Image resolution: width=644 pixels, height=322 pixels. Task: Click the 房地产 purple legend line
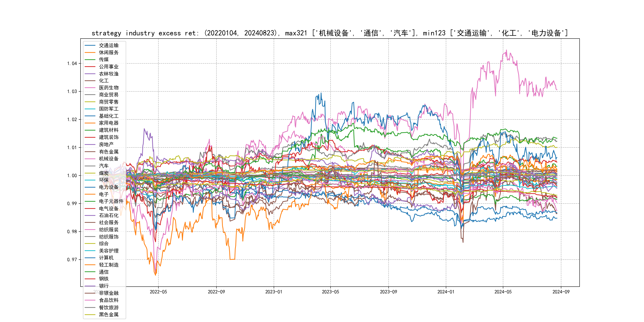pos(90,145)
